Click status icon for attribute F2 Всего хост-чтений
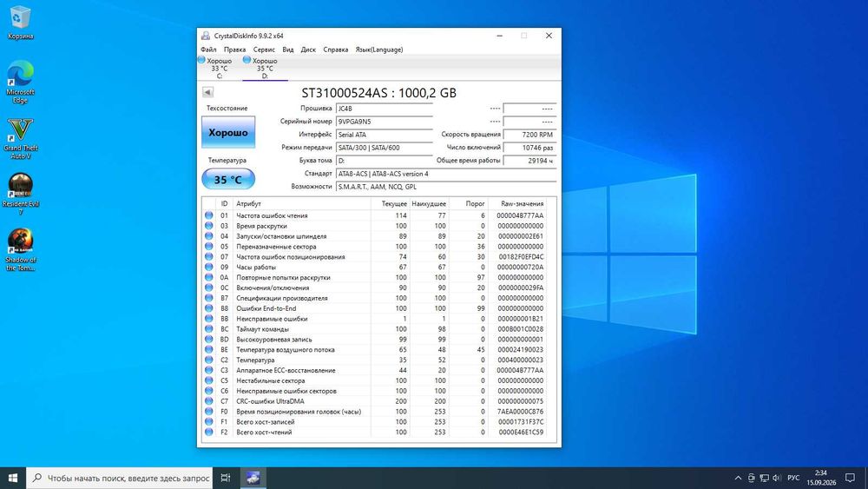This screenshot has height=489, width=868. (x=208, y=432)
